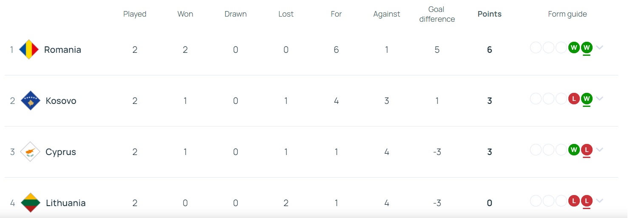Open the Kosovo team link

61,100
